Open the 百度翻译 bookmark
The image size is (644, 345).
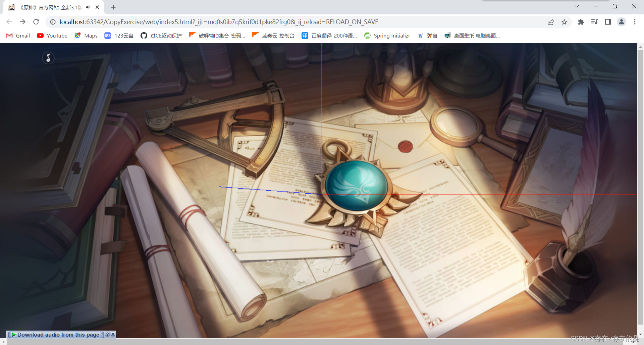click(x=329, y=36)
